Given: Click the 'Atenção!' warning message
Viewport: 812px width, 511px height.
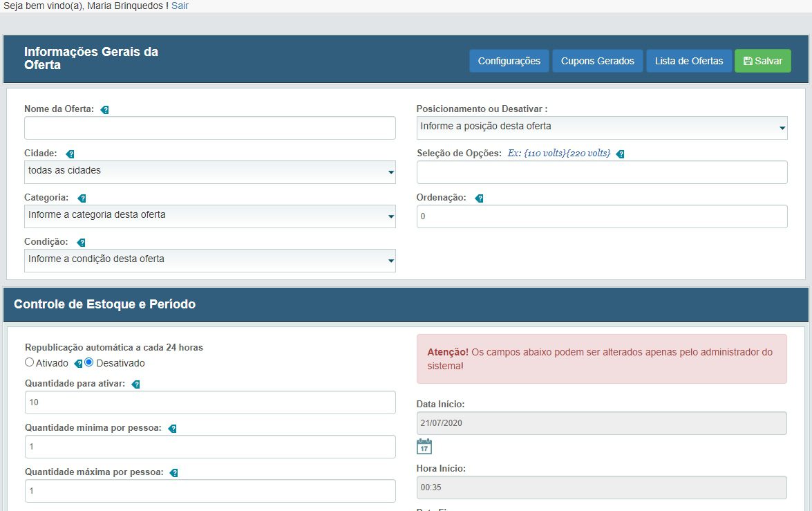Looking at the screenshot, I should [602, 359].
